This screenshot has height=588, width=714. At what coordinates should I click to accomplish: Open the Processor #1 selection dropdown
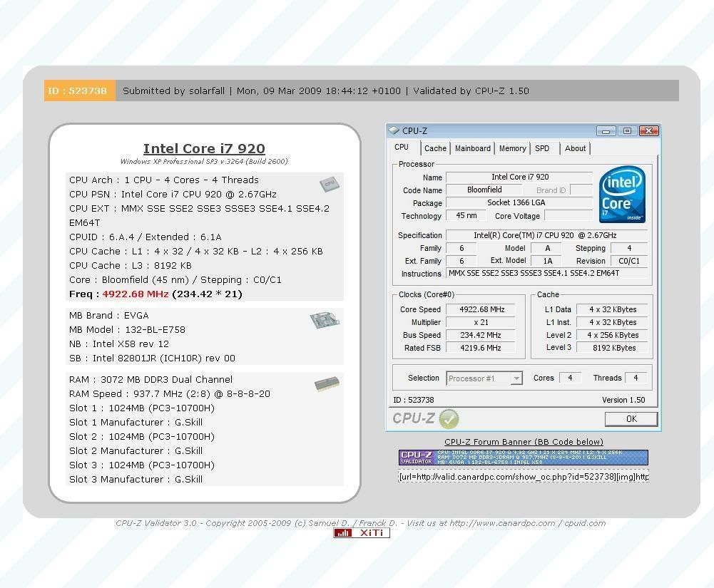click(484, 378)
